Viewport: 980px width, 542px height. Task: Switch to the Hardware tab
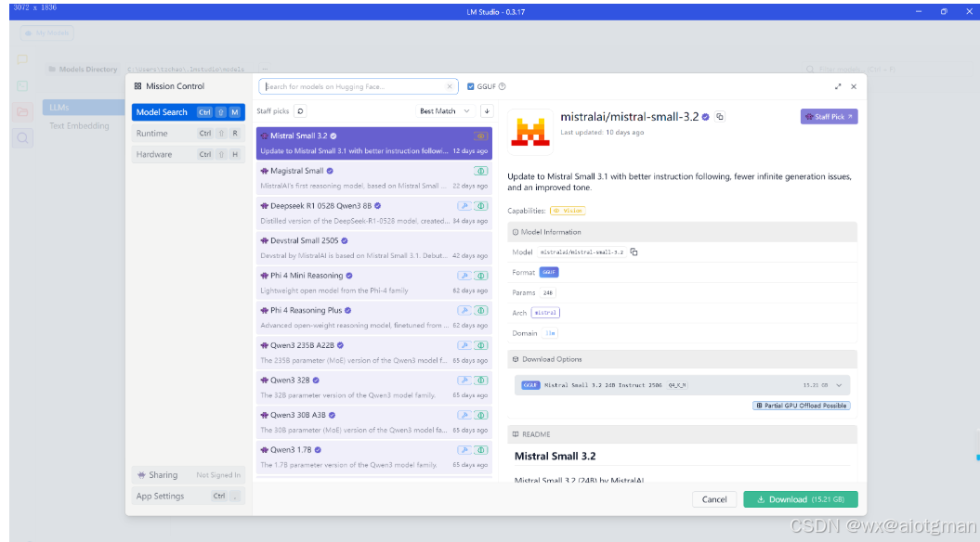(x=189, y=155)
